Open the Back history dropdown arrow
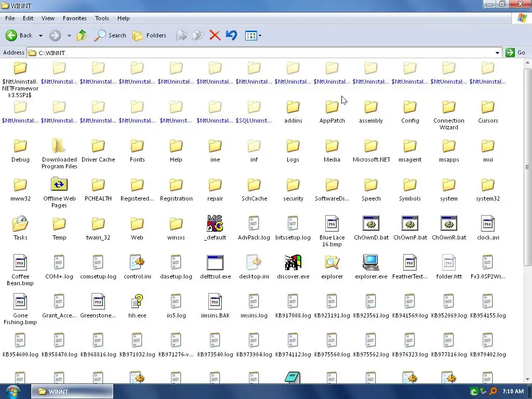The height and width of the screenshot is (399, 532). 41,36
